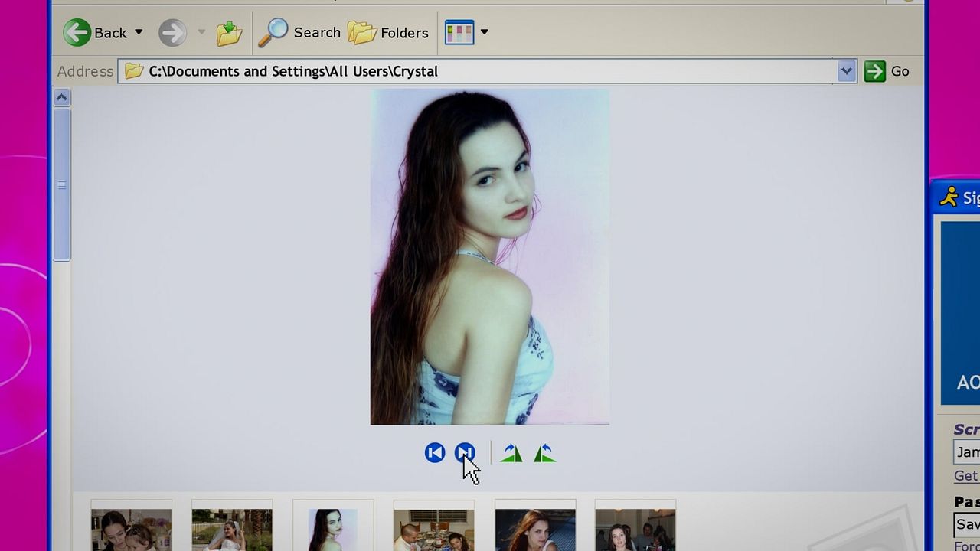Click the Views icon to change view mode

point(459,32)
